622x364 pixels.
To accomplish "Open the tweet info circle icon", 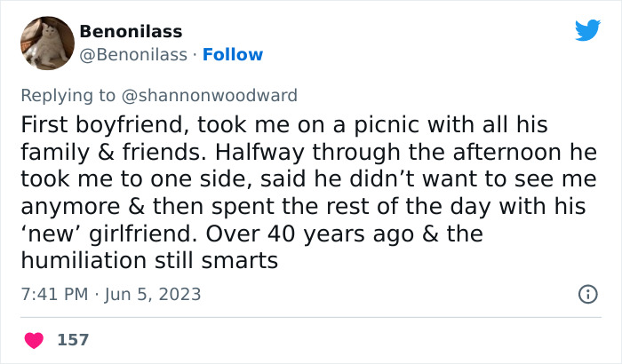I will (587, 294).
